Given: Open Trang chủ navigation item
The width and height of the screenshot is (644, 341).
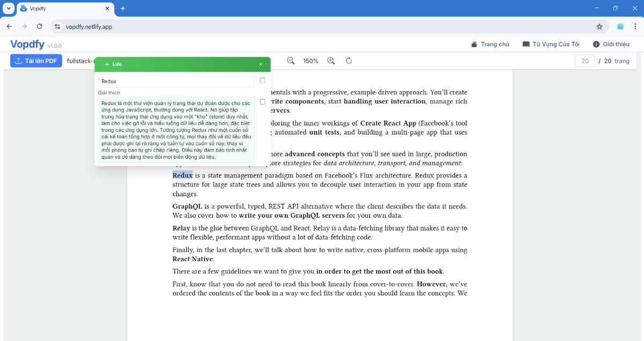Looking at the screenshot, I should pos(489,44).
